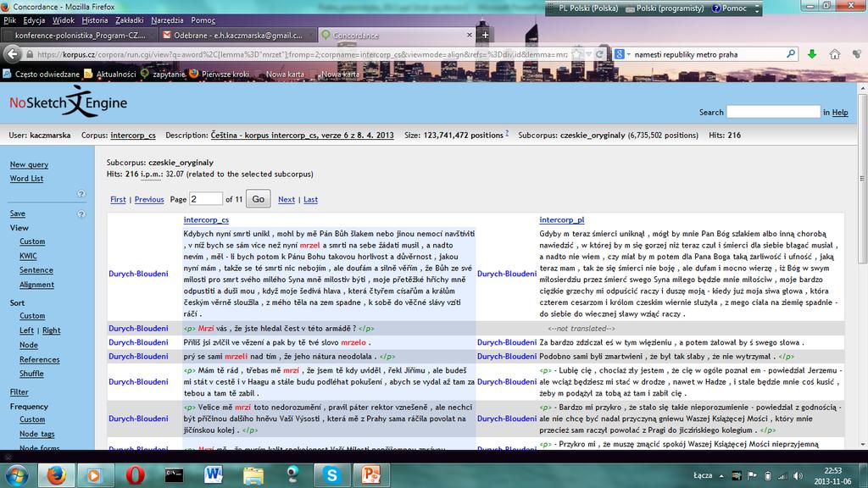Open the Pierwsze kroki bookmark
This screenshot has height=488, width=868.
220,74
